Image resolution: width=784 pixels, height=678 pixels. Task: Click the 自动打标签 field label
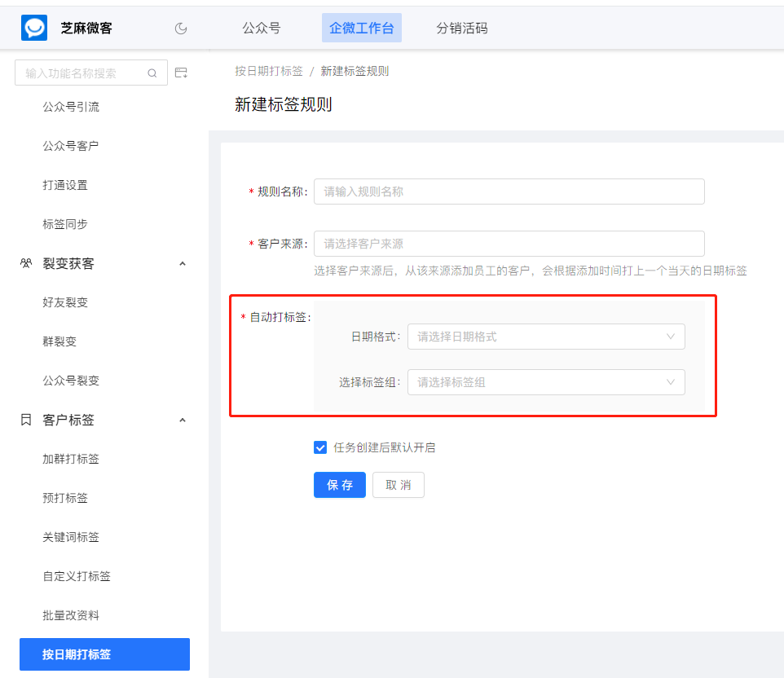[x=280, y=317]
